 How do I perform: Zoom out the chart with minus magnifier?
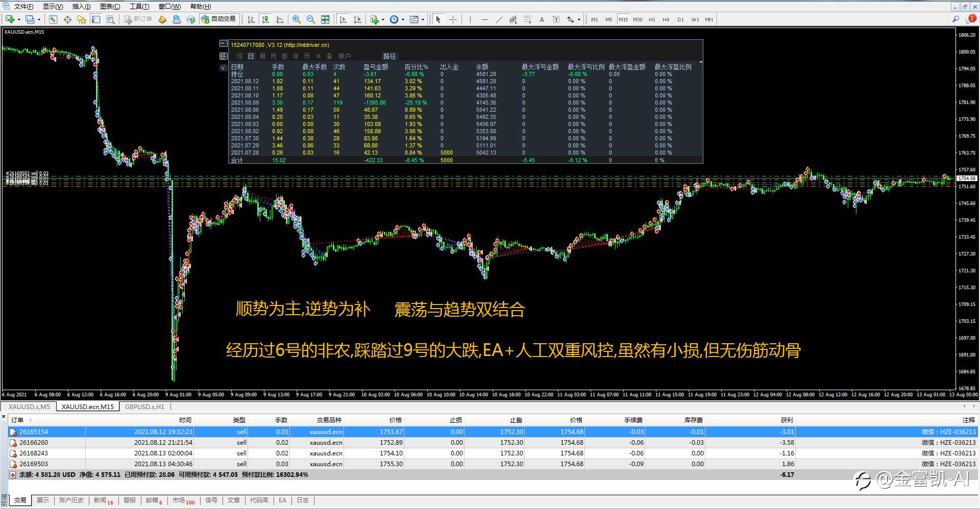pyautogui.click(x=310, y=19)
